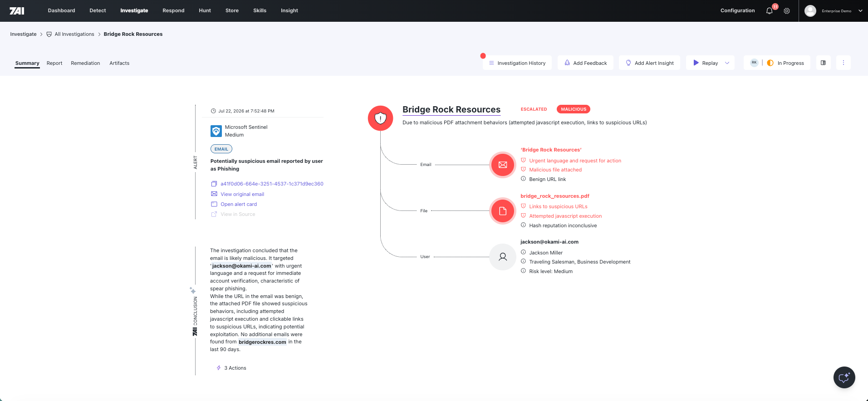Expand the 3 Actions item

tap(231, 368)
